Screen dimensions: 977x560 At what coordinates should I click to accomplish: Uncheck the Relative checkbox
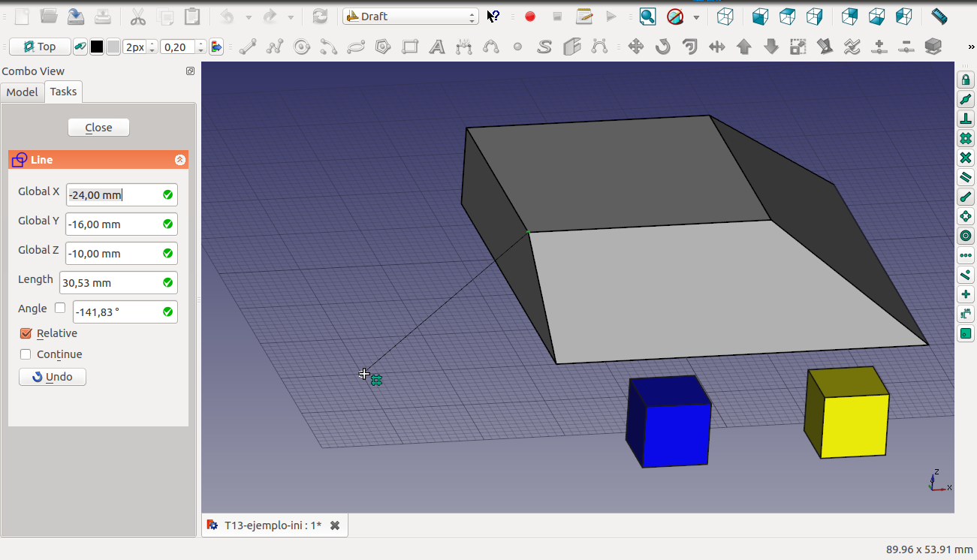pyautogui.click(x=26, y=333)
